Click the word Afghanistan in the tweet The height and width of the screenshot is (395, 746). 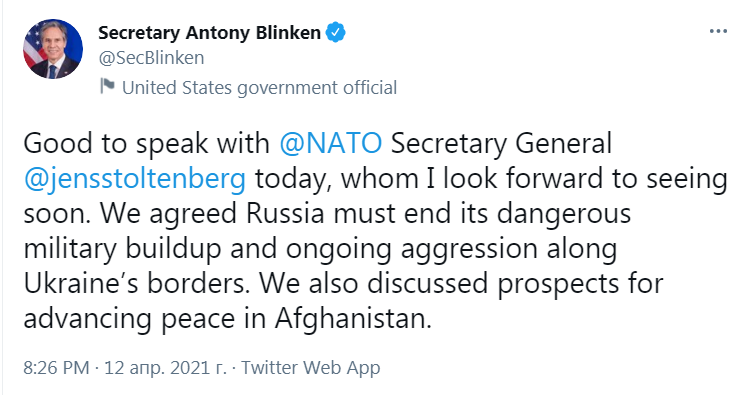pos(353,318)
